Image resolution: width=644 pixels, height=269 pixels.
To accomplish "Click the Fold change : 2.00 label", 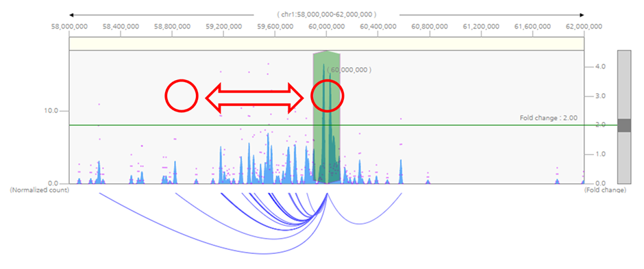I will click(x=548, y=118).
